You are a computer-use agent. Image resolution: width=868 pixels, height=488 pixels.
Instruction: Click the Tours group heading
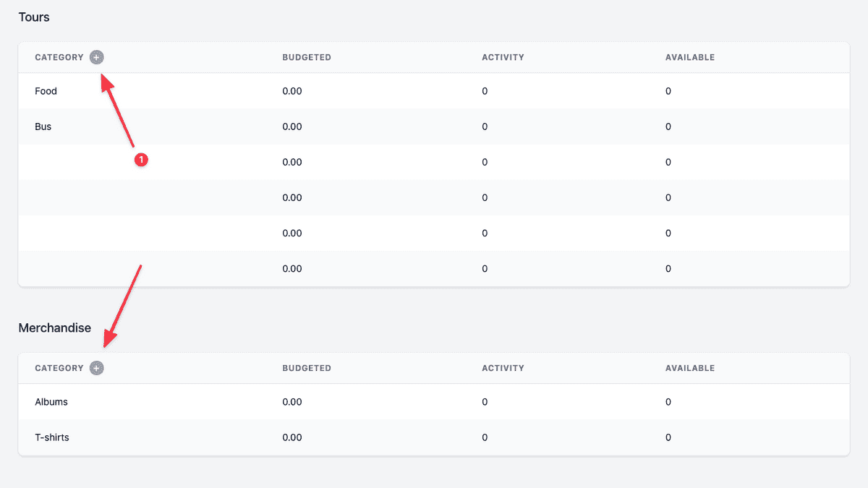tap(34, 17)
